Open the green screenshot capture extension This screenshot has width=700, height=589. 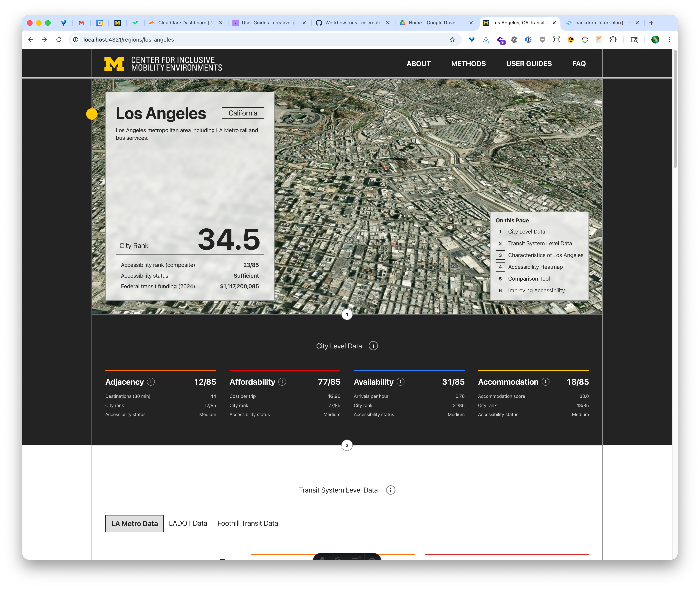tap(556, 40)
